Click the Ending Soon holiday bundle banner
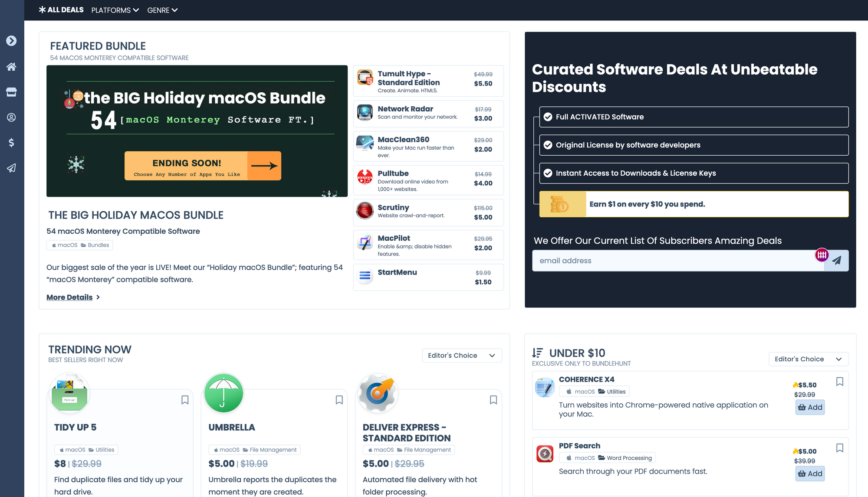This screenshot has height=497, width=868. 203,166
